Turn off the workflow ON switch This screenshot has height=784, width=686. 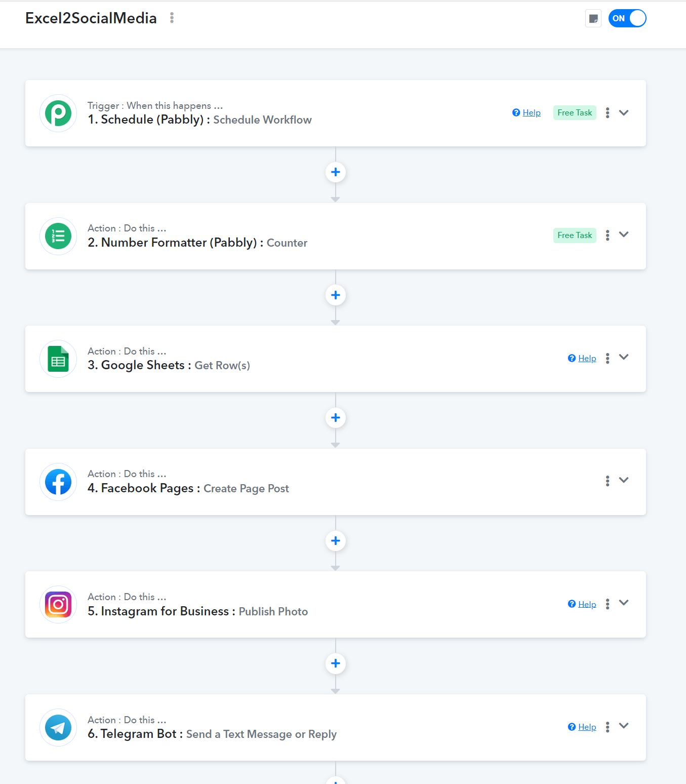click(627, 18)
